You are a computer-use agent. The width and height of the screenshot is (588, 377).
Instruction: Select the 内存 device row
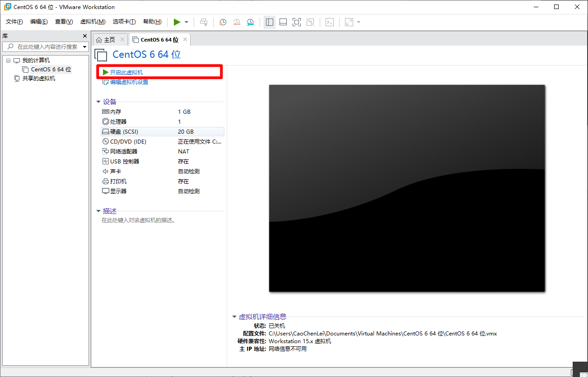(162, 112)
